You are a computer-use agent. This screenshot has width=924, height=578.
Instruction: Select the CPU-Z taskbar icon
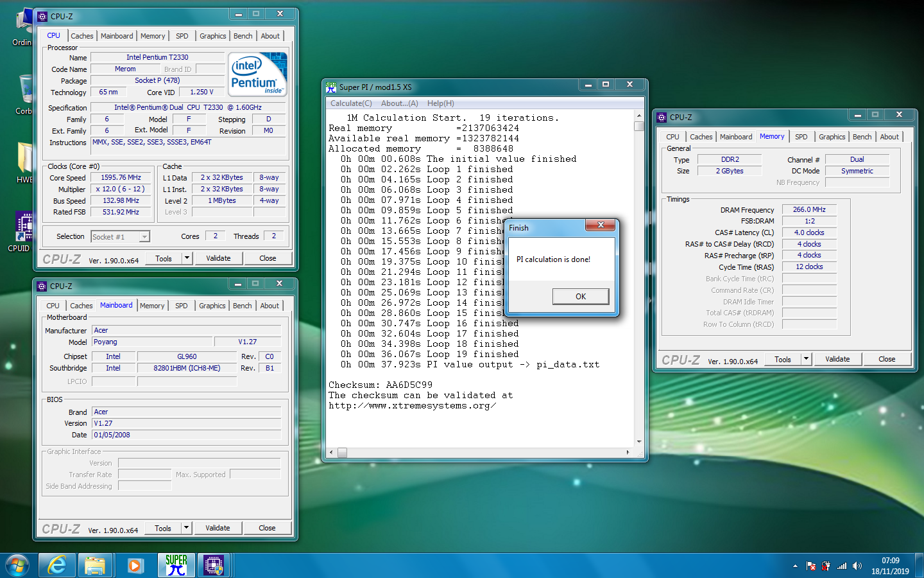point(214,566)
